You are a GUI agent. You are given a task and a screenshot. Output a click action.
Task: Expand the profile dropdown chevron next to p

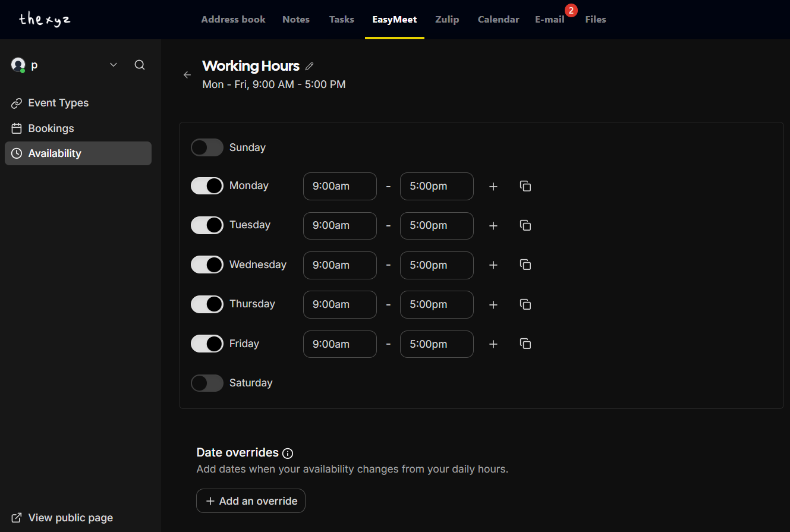113,65
